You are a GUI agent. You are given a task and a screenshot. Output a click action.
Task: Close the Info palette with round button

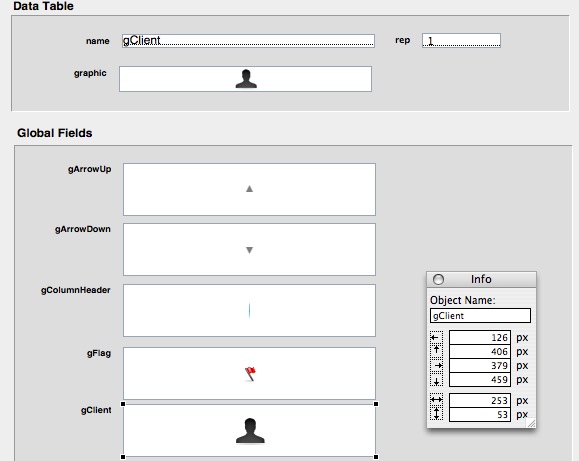pyautogui.click(x=438, y=279)
